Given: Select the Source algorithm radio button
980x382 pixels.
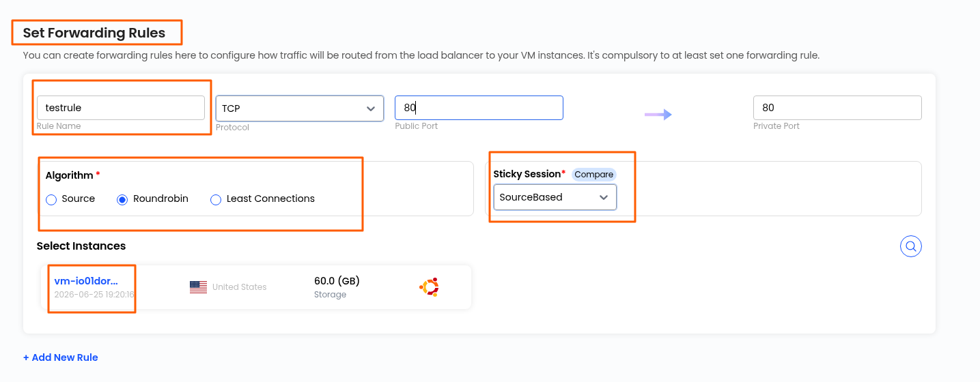Looking at the screenshot, I should point(51,200).
